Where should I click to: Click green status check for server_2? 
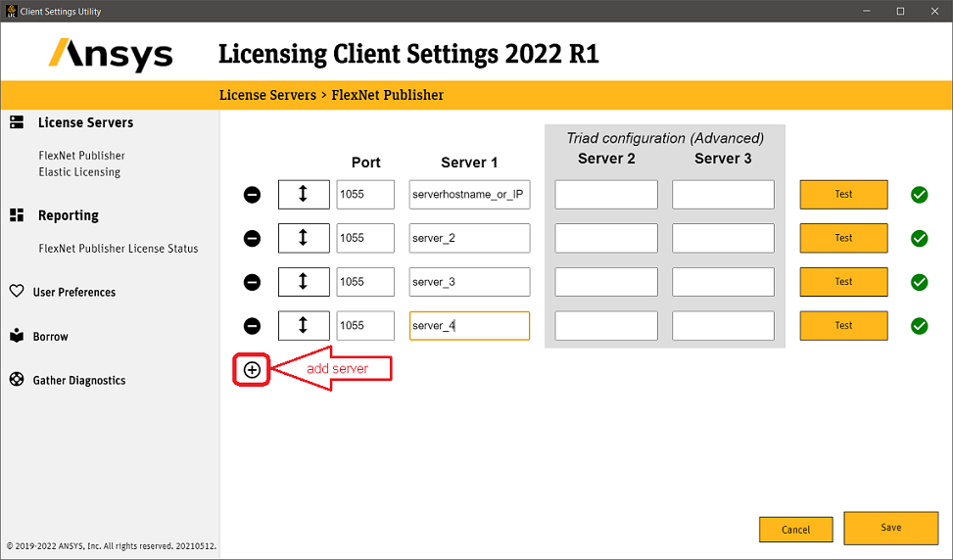point(920,238)
